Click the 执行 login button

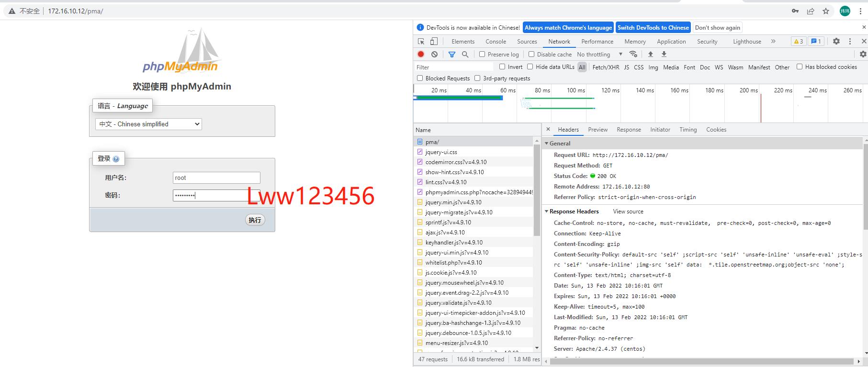click(255, 220)
